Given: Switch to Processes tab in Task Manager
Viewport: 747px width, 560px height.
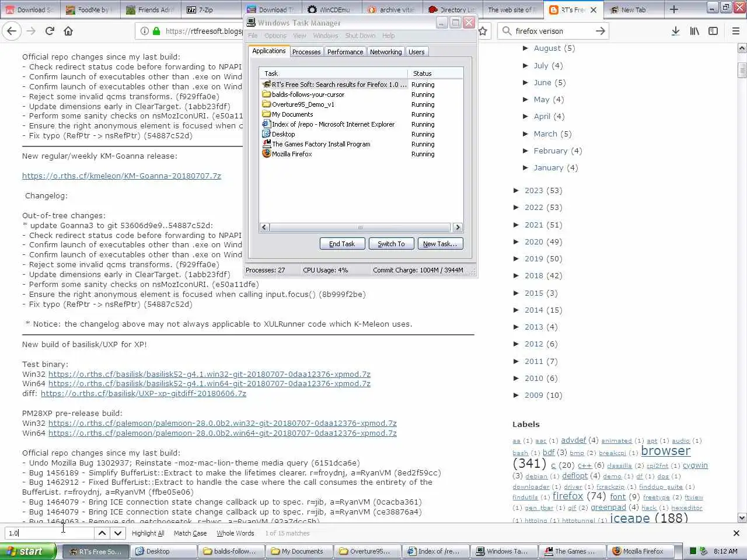Looking at the screenshot, I should [306, 52].
